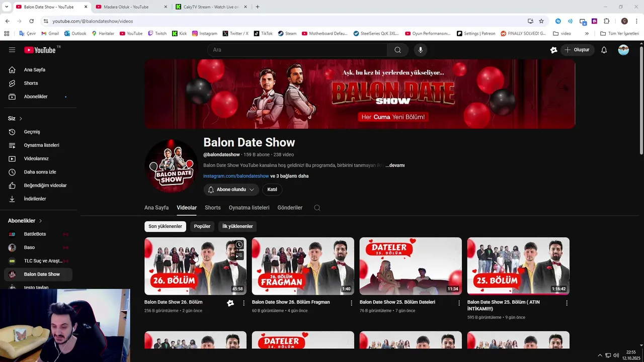Screen dimensions: 644x362
Task: Open Abone olundu subscription dropdown
Action: coord(231,190)
